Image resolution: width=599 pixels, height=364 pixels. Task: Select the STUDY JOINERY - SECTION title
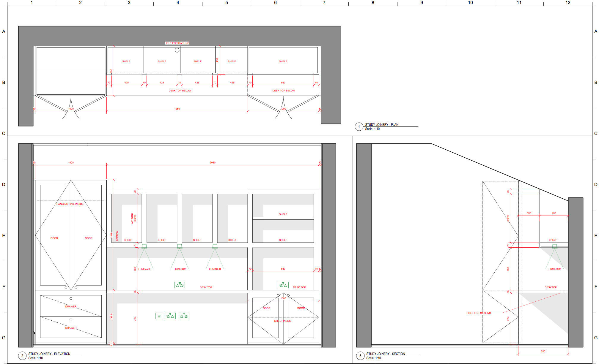click(x=386, y=354)
